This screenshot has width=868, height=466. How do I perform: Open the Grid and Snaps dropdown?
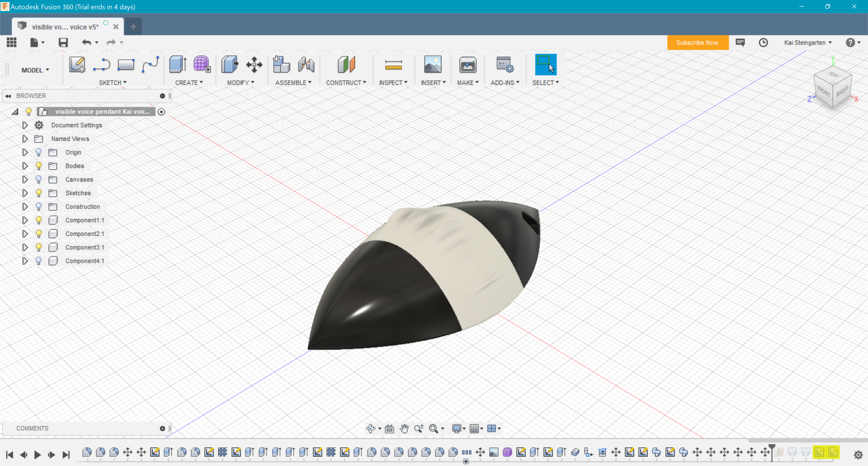(476, 428)
